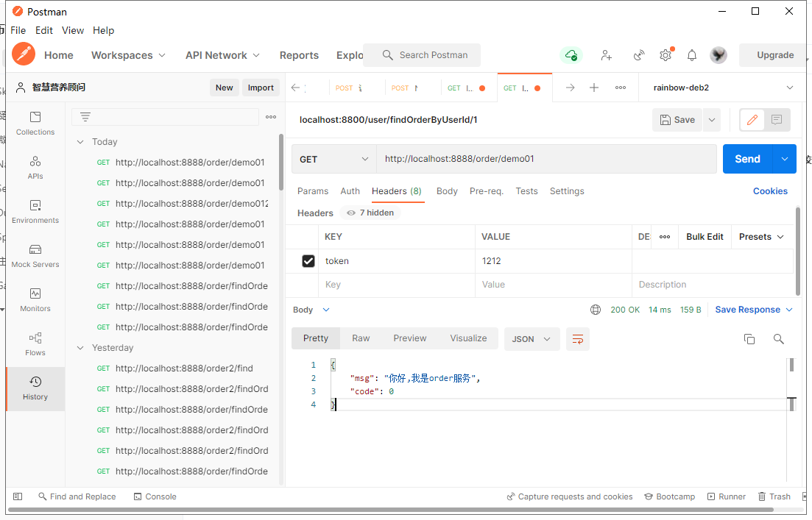Search within the response body

(x=778, y=339)
